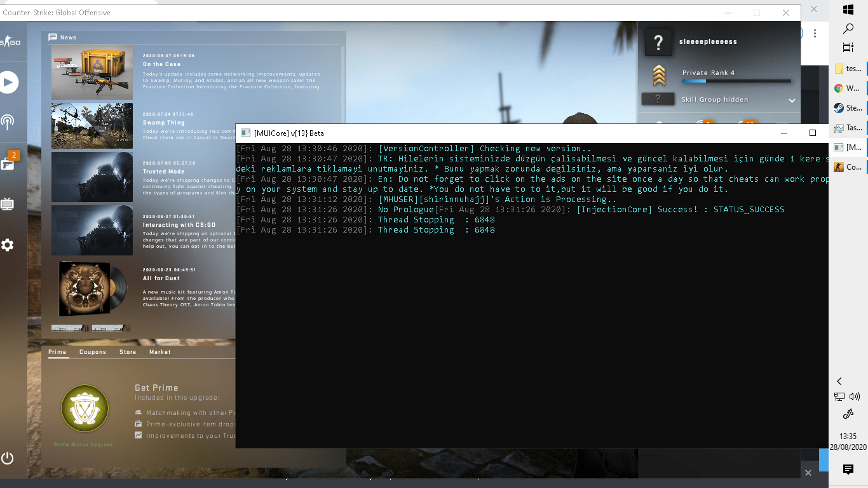Switch to the Chrome taskbar button
The image size is (868, 488).
click(x=848, y=88)
